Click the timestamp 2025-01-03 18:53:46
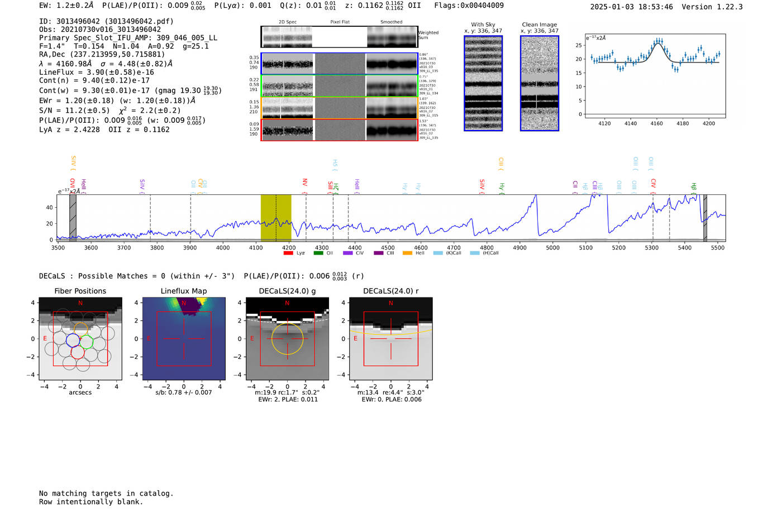Viewport: 782px width, 532px height. pos(632,7)
